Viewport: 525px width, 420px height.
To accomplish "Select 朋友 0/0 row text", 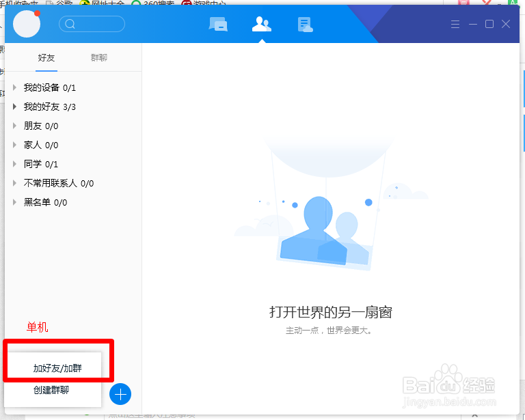I will pos(41,126).
